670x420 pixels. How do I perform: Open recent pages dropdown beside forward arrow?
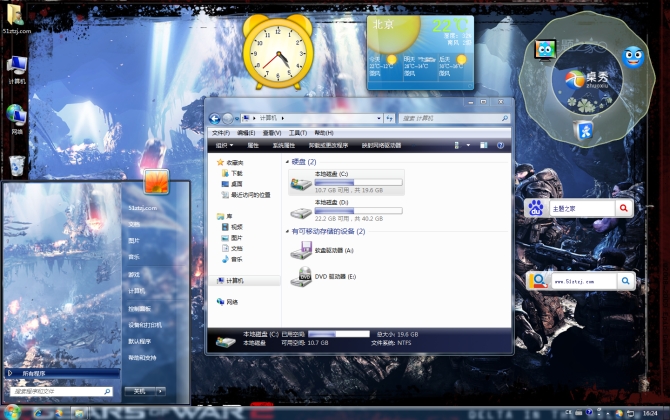(237, 119)
